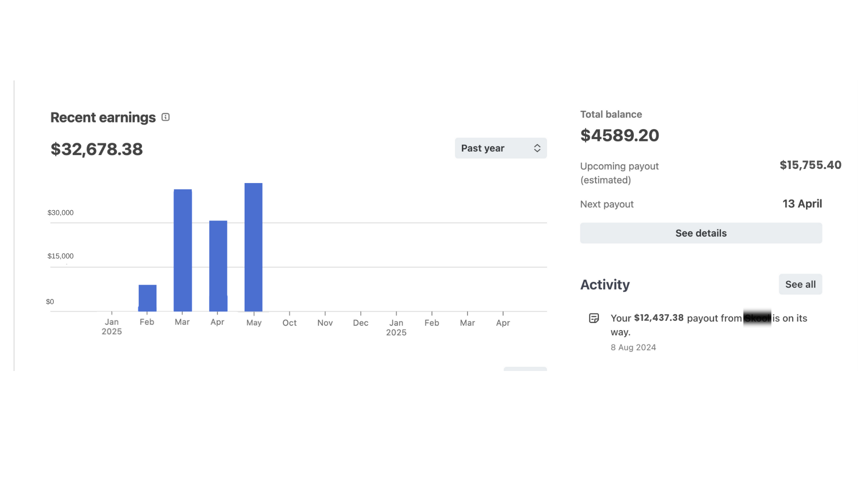868x488 pixels.
Task: Click the $30,000 y-axis label
Action: click(61, 213)
